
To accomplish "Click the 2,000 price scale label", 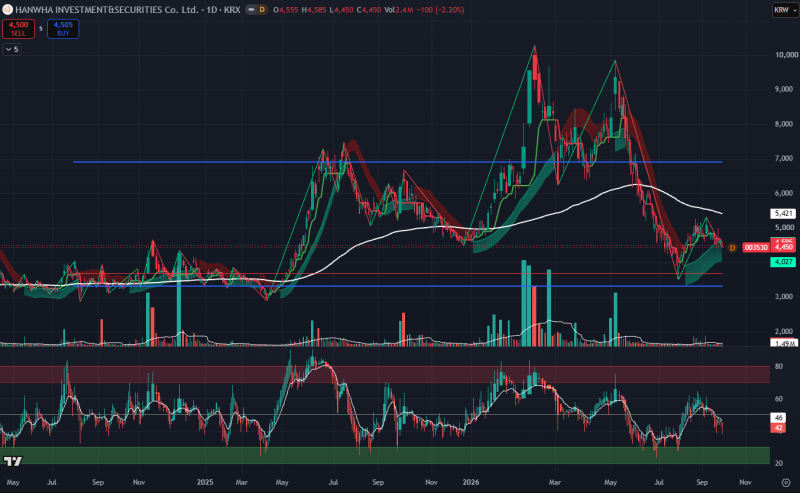I will pyautogui.click(x=784, y=331).
